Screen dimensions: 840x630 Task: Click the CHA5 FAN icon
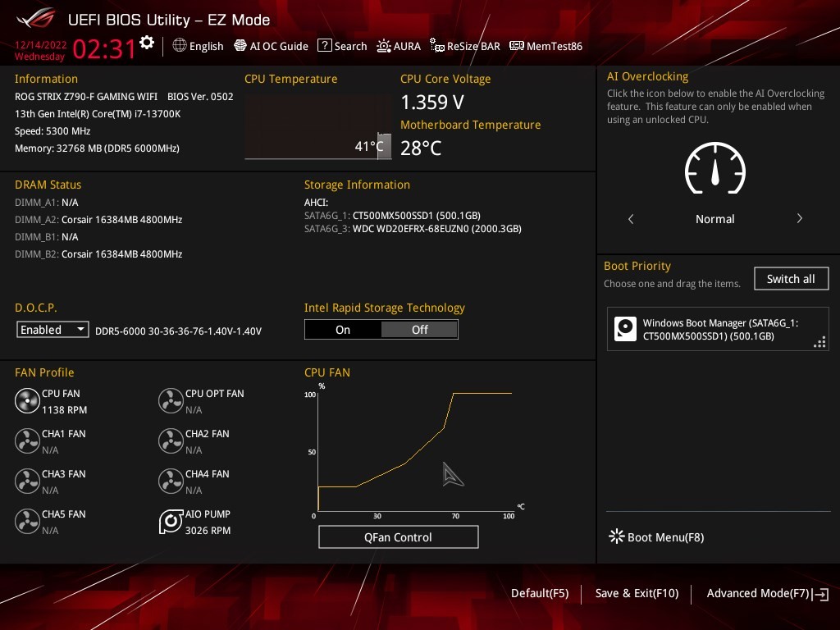pyautogui.click(x=27, y=521)
